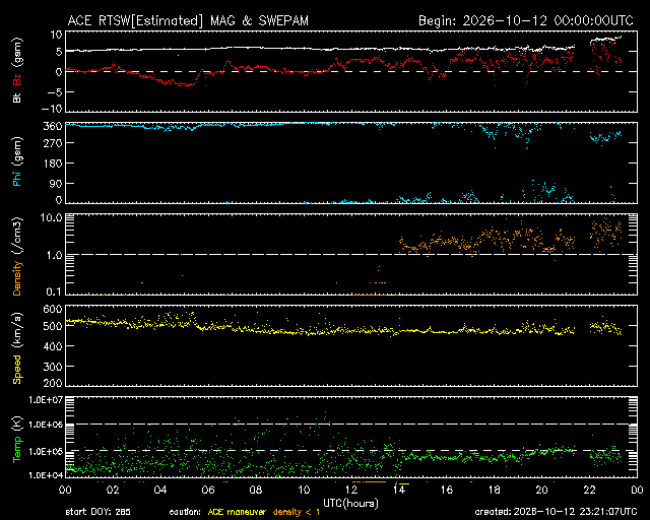The image size is (650, 520).
Task: Click the "600" tick on the Speed axis
Action: tap(53, 309)
